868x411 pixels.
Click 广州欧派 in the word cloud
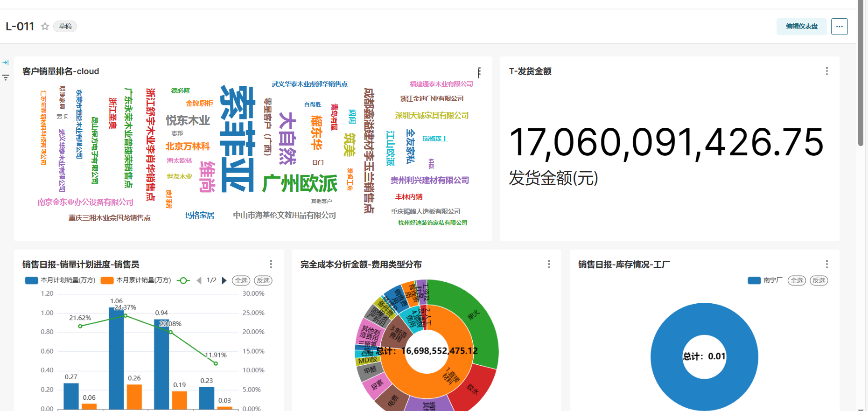click(x=300, y=184)
